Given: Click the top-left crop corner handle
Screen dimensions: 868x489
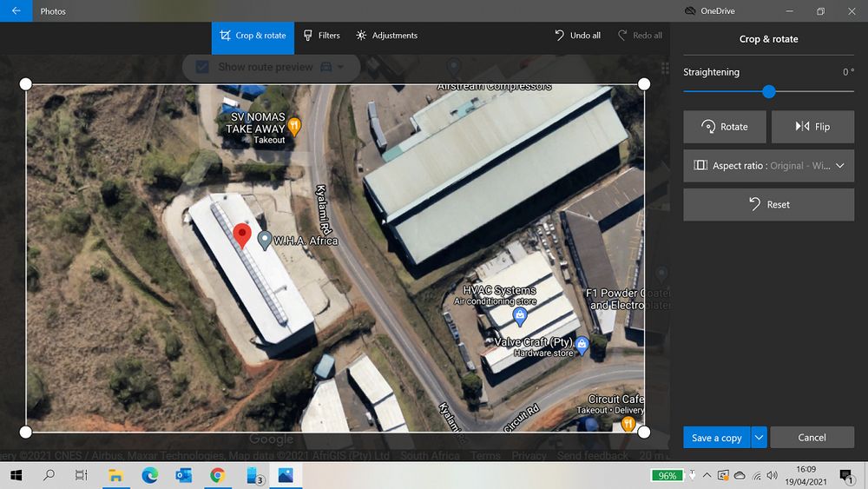Looking at the screenshot, I should (25, 83).
